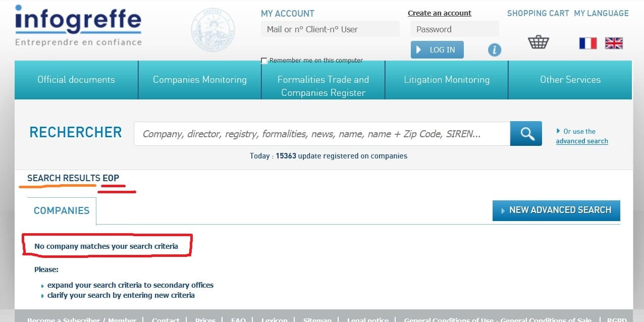The width and height of the screenshot is (644, 322).
Task: Click the magnifying glass search button
Action: 526,133
